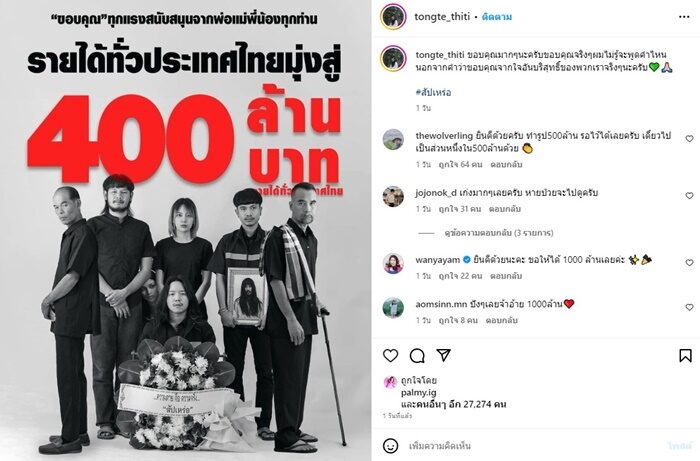Open the emoji picker smiley icon
700x461 pixels.
coord(391,445)
